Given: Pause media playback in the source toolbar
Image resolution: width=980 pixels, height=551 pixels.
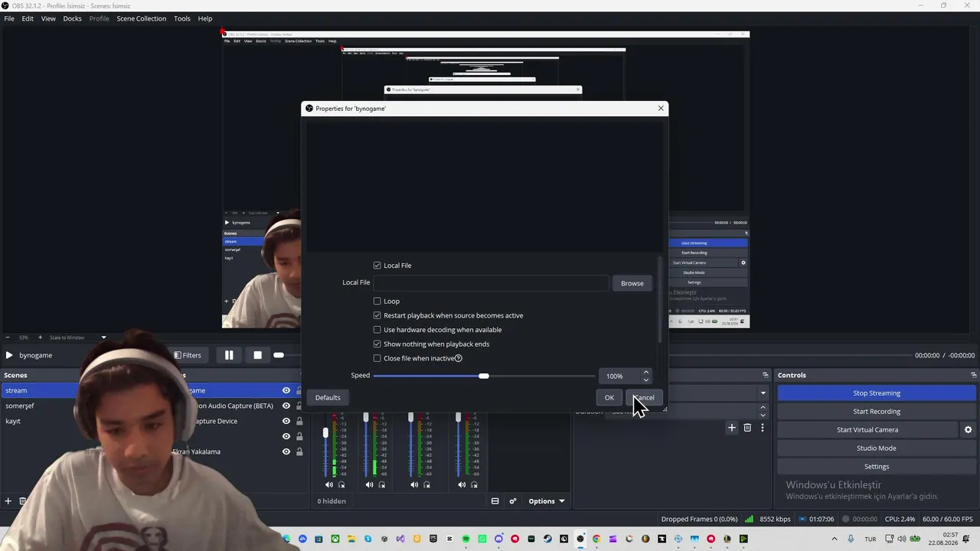Looking at the screenshot, I should (x=229, y=355).
